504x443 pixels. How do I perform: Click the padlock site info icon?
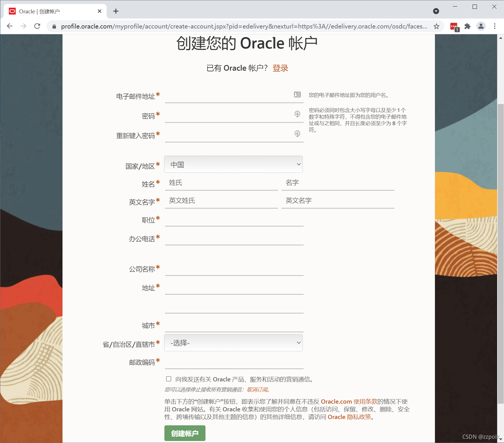coord(54,27)
